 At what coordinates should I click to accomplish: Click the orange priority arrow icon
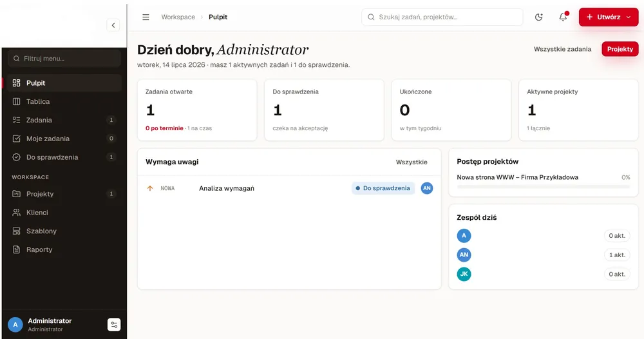click(150, 188)
